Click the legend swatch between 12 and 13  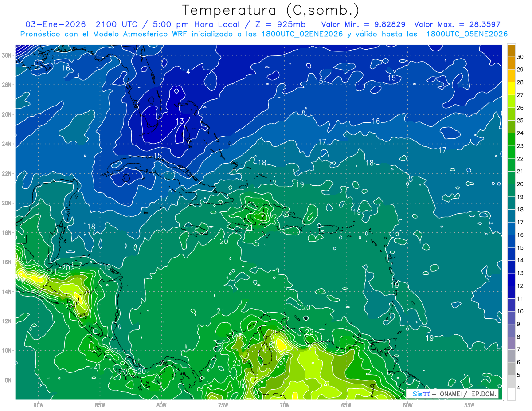click(x=511, y=279)
